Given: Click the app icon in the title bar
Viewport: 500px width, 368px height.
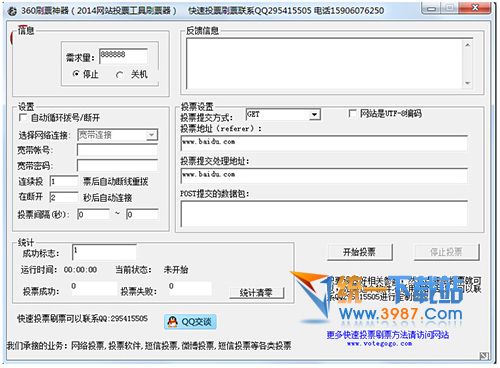Looking at the screenshot, I should click(x=12, y=11).
